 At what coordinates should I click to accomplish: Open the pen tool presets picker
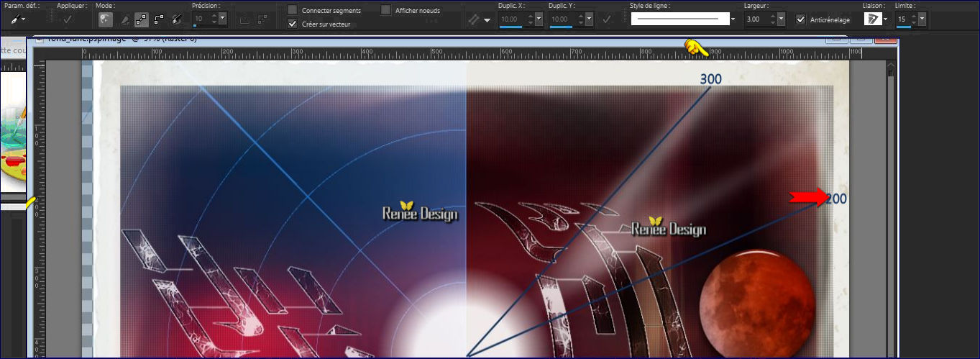14,19
